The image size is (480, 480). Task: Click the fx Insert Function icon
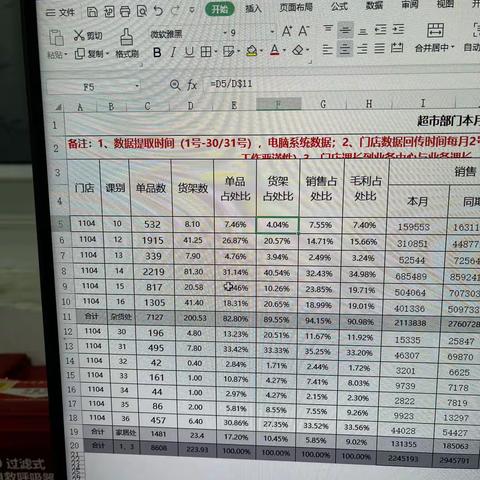point(192,85)
